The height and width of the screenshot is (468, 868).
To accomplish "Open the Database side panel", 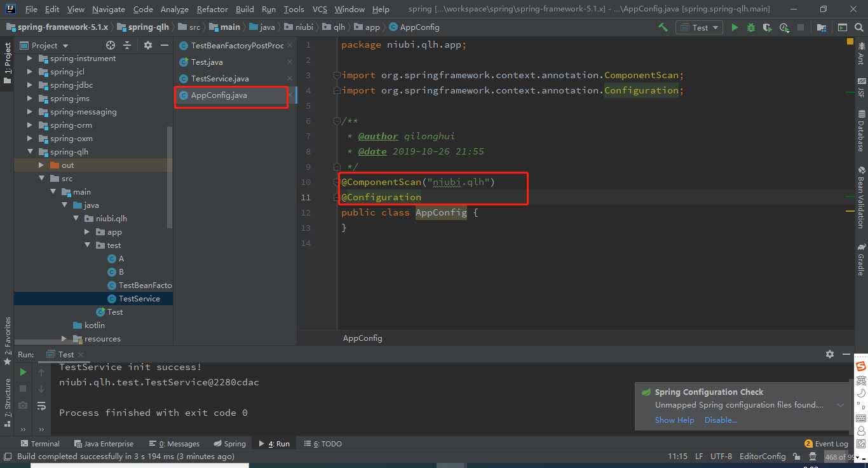I will tap(862, 131).
